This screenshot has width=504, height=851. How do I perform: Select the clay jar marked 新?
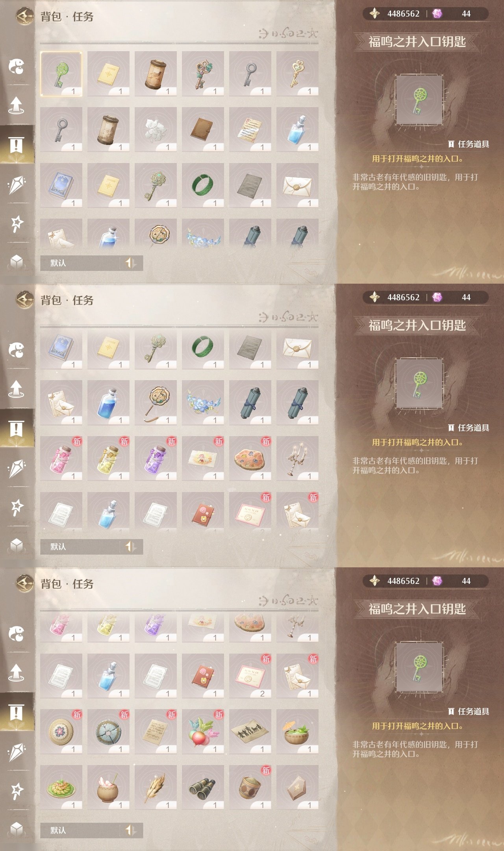[x=250, y=788]
